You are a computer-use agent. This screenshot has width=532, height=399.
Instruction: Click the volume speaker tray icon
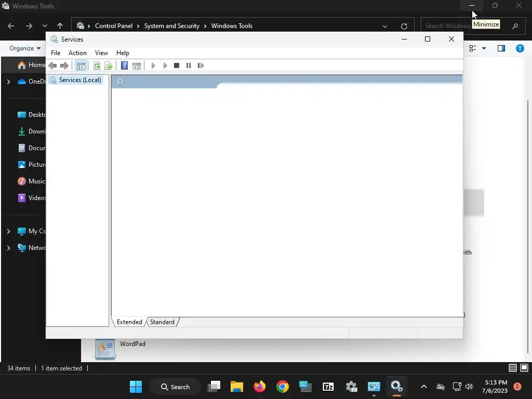coord(469,387)
